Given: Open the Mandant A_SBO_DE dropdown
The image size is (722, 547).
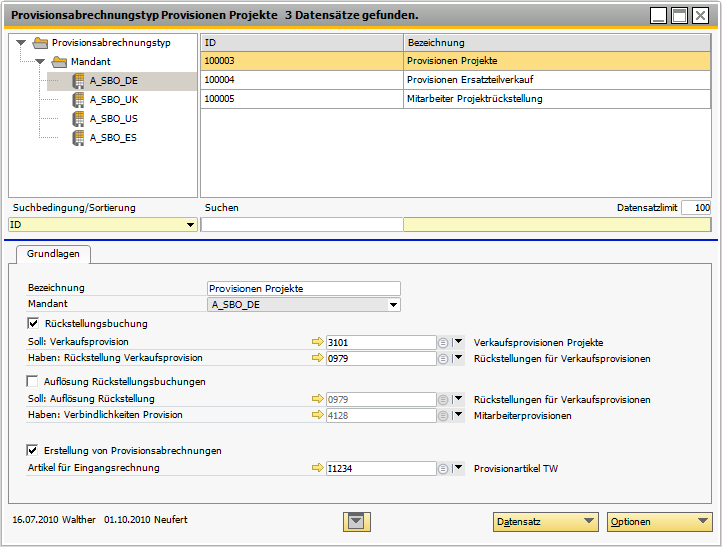Looking at the screenshot, I should click(x=393, y=305).
